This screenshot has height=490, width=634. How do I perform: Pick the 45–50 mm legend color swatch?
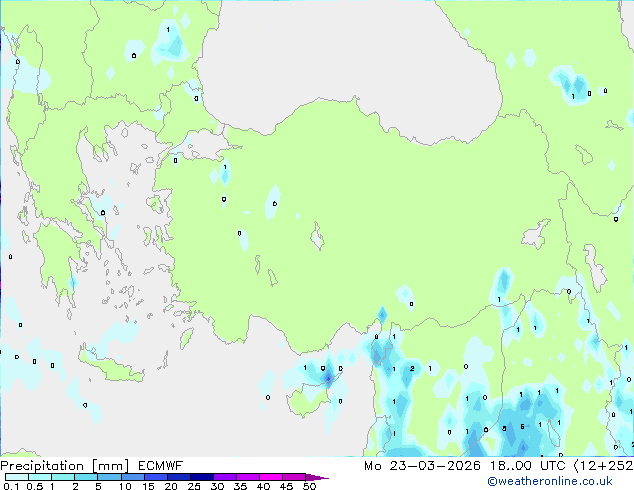click(294, 477)
